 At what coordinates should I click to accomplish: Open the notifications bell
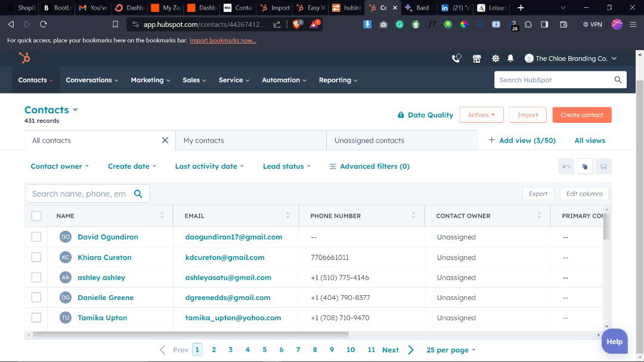coord(510,58)
